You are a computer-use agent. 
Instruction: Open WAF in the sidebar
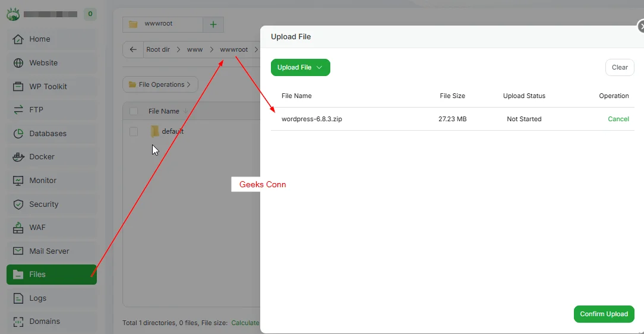[x=52, y=228]
